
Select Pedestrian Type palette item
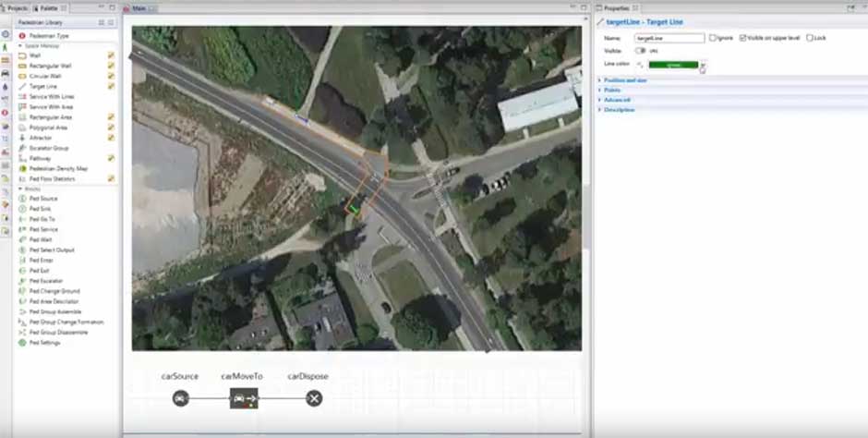point(48,35)
